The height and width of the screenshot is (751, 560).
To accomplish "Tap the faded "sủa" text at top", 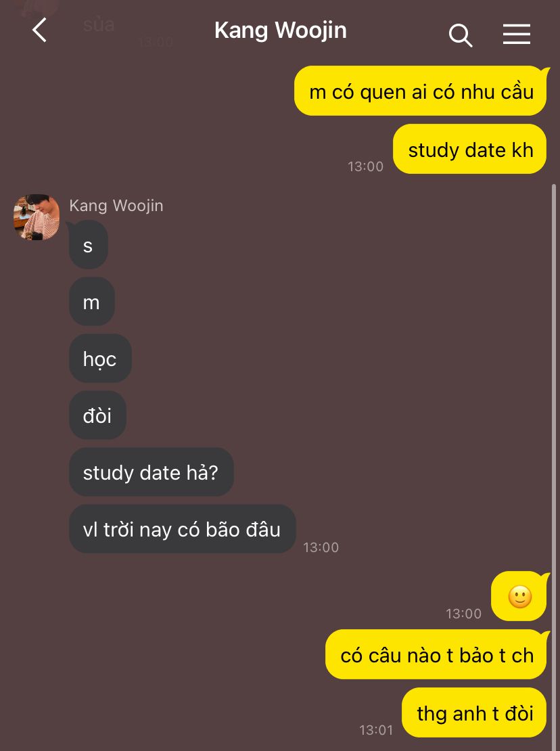I will click(x=99, y=24).
